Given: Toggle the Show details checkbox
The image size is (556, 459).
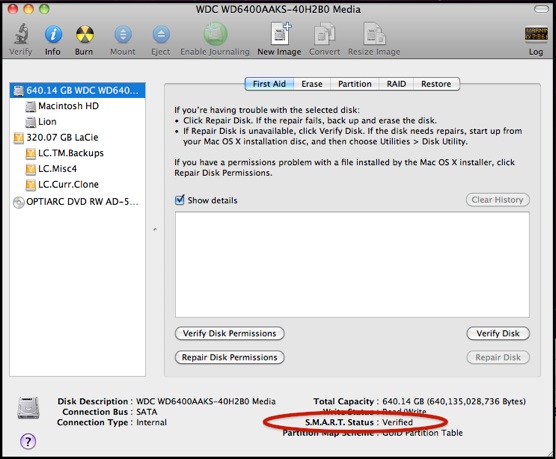Looking at the screenshot, I should tap(180, 200).
